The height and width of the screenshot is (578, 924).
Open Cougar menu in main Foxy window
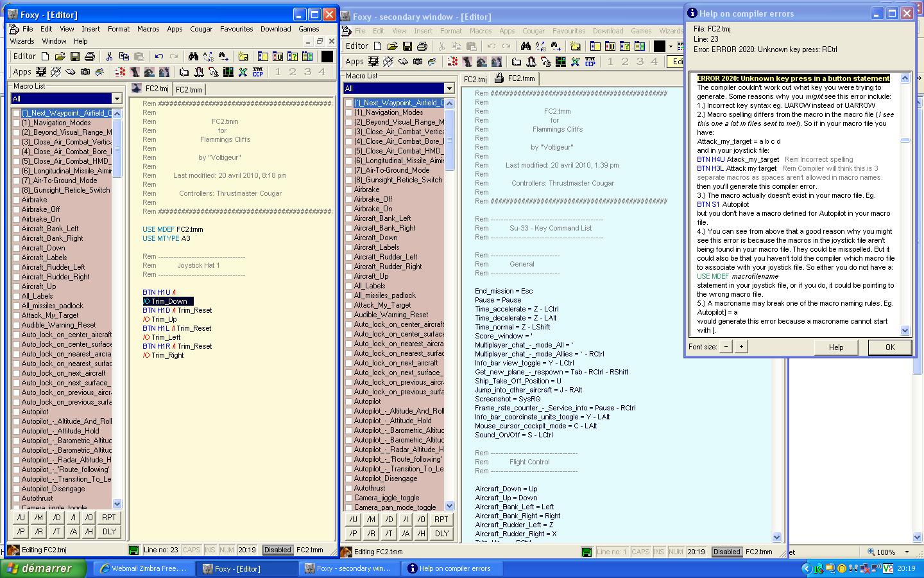tap(201, 29)
